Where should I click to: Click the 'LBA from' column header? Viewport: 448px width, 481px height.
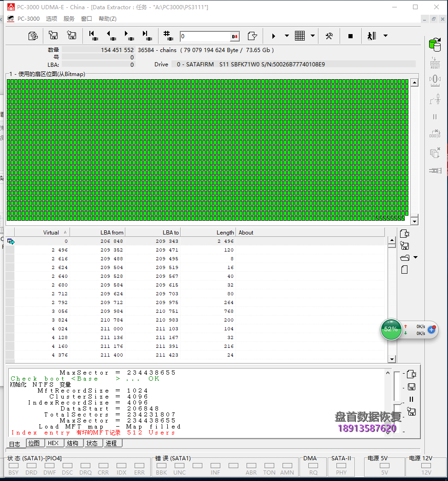[x=112, y=233]
